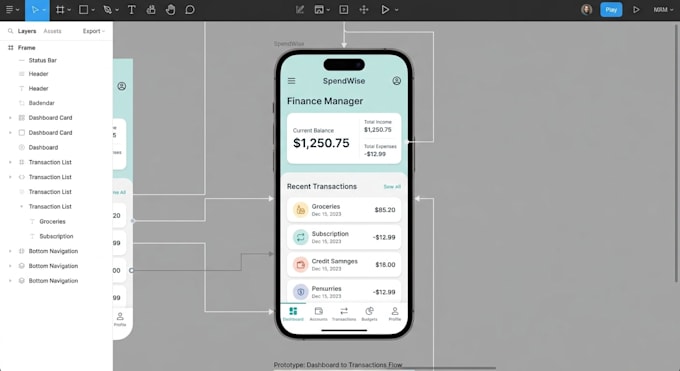Collapse Transaction List layer containing Groceries
This screenshot has height=371, width=680.
coord(21,207)
